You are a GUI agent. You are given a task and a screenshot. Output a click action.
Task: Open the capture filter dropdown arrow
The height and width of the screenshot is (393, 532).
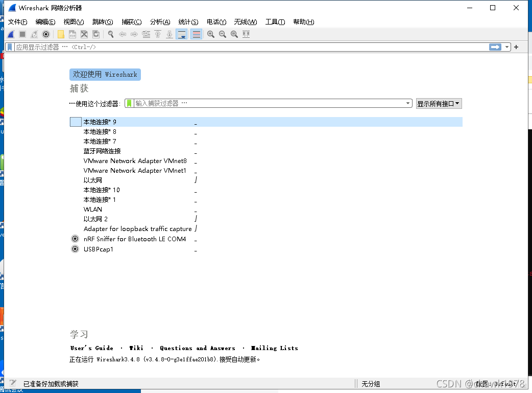(x=408, y=103)
